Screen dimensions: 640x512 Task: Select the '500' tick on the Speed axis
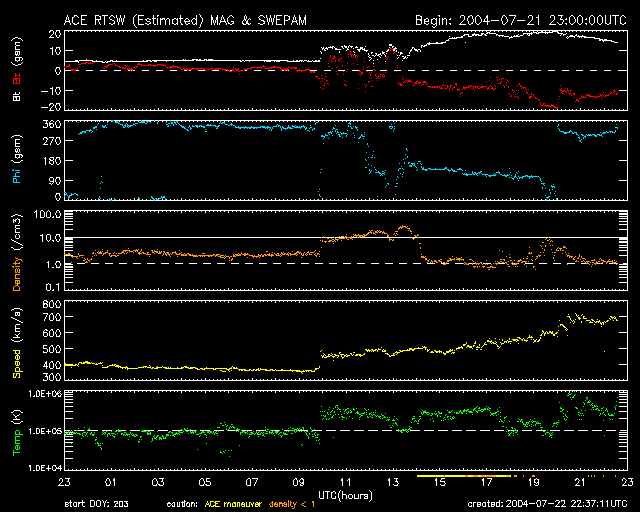coord(52,349)
